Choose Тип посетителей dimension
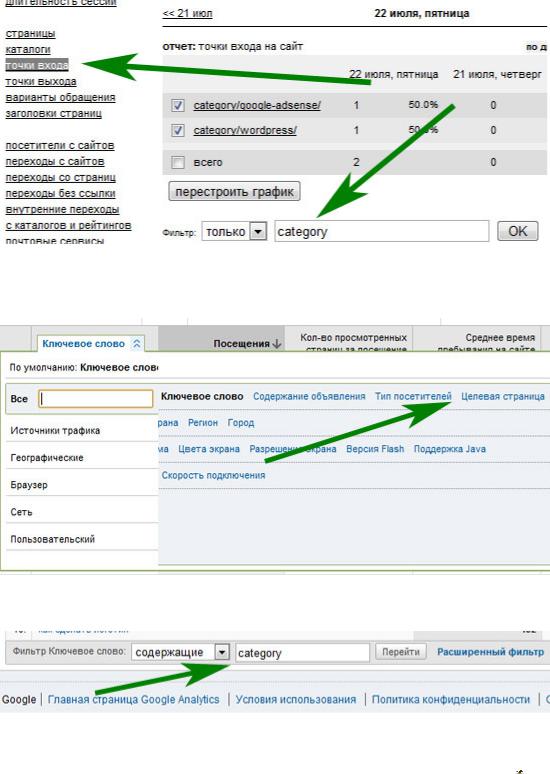 pyautogui.click(x=413, y=396)
